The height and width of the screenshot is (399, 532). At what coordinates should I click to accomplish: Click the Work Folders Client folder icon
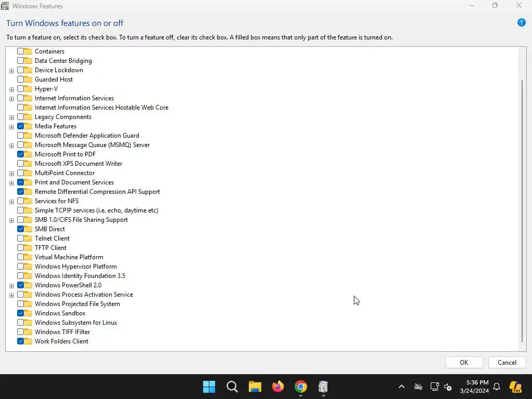(x=28, y=341)
